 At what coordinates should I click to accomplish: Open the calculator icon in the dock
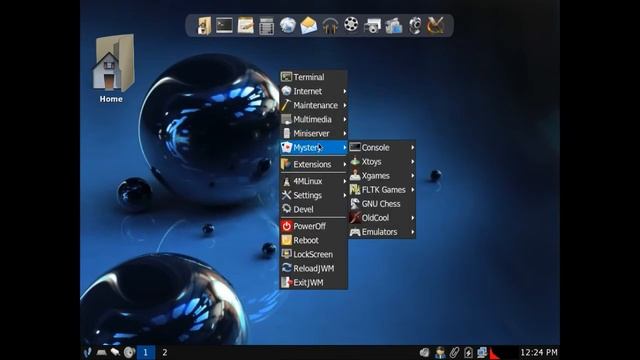click(x=266, y=26)
